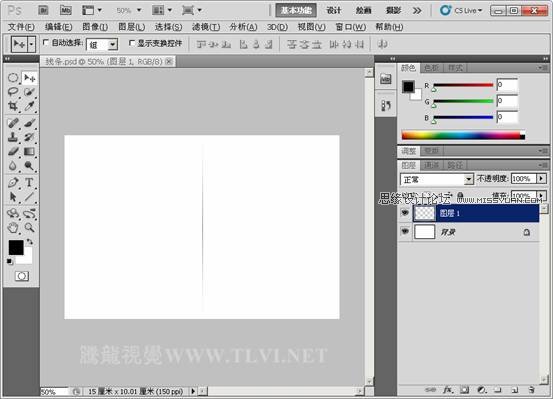Switch to 设计 workspace
This screenshot has width=553, height=399.
pos(334,11)
